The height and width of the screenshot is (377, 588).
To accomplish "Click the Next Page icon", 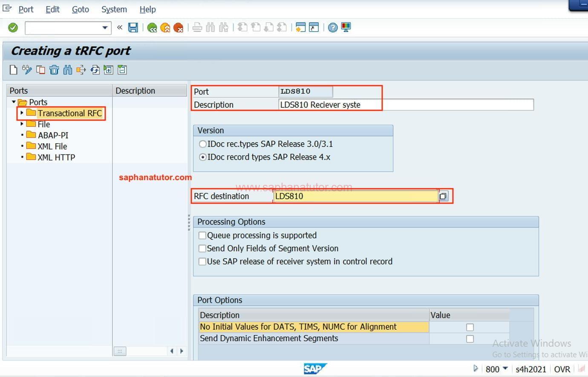I will 269,28.
